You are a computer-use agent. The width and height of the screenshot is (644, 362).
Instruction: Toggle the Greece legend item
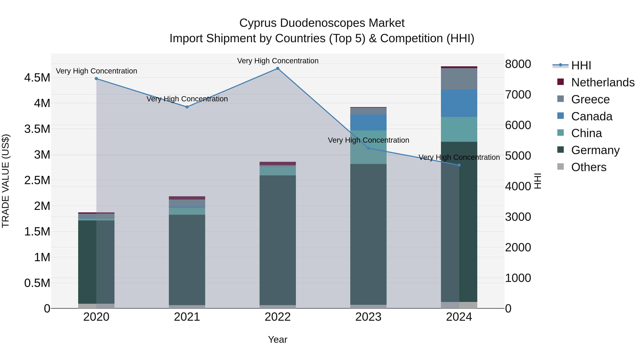tap(584, 99)
